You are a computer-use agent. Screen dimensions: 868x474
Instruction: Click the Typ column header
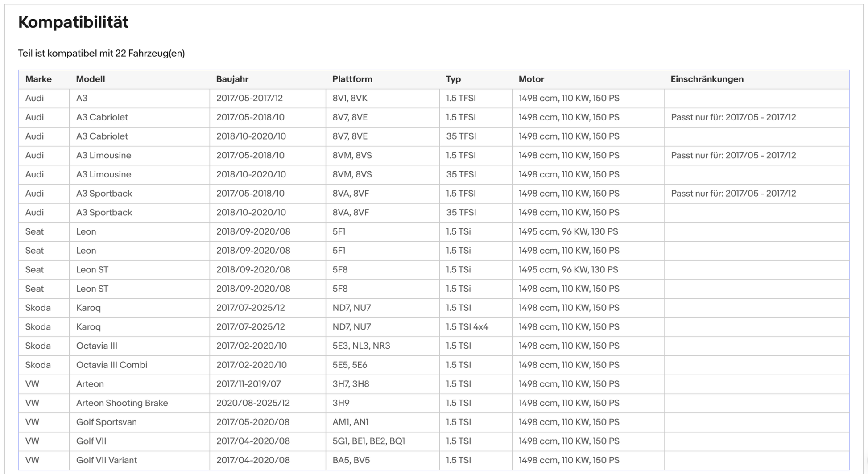453,79
